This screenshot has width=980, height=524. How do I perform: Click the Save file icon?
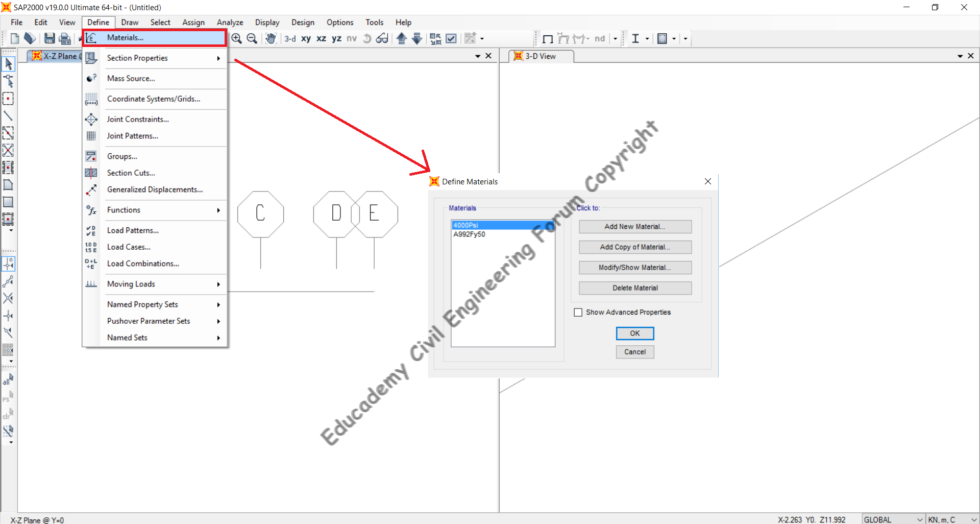(x=50, y=38)
